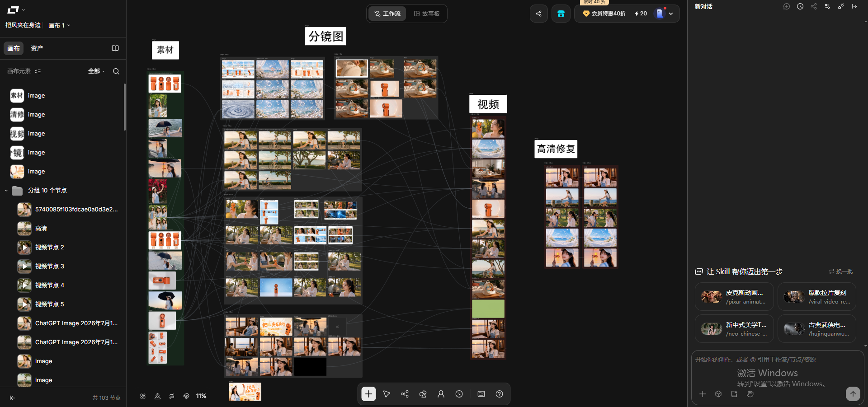Open the 11% zoom level control
868x407 pixels.
click(x=201, y=396)
